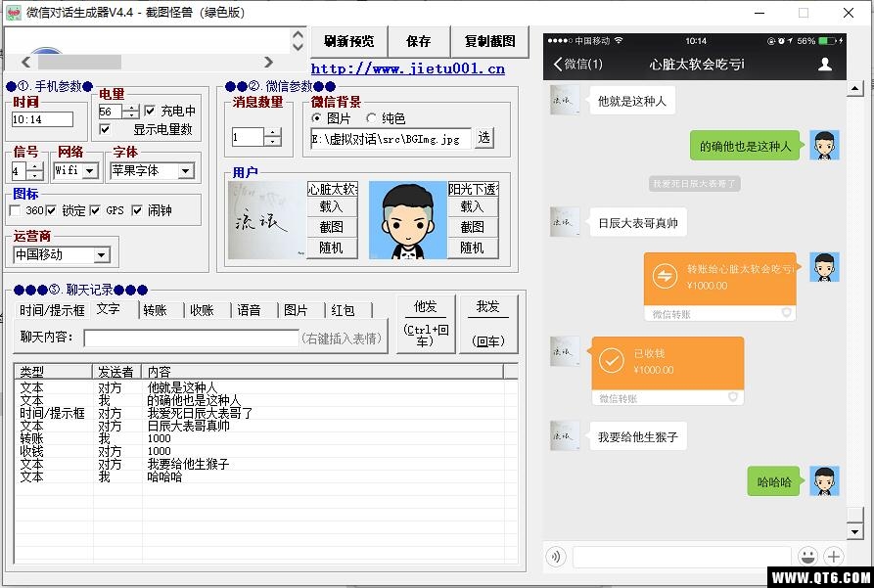This screenshot has height=588, width=874.
Task: Tap the emoji smiley icon in preview
Action: [x=807, y=556]
